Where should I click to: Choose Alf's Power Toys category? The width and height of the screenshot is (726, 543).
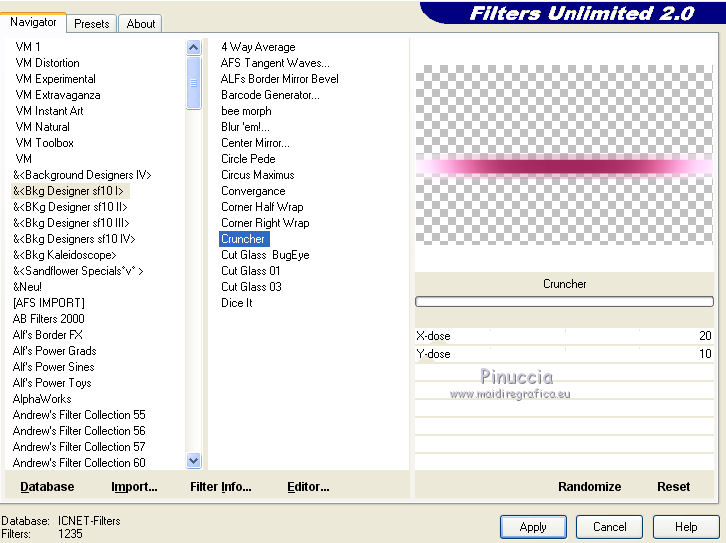(x=52, y=383)
